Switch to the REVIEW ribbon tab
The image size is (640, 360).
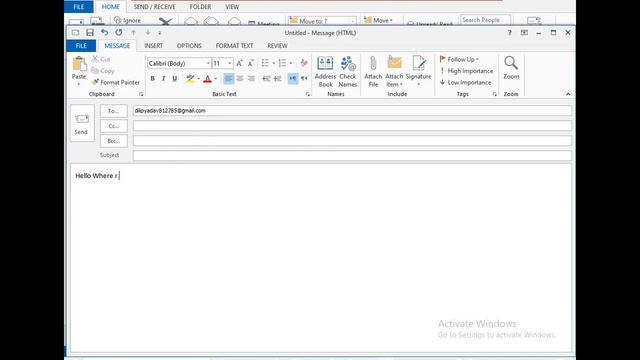278,46
